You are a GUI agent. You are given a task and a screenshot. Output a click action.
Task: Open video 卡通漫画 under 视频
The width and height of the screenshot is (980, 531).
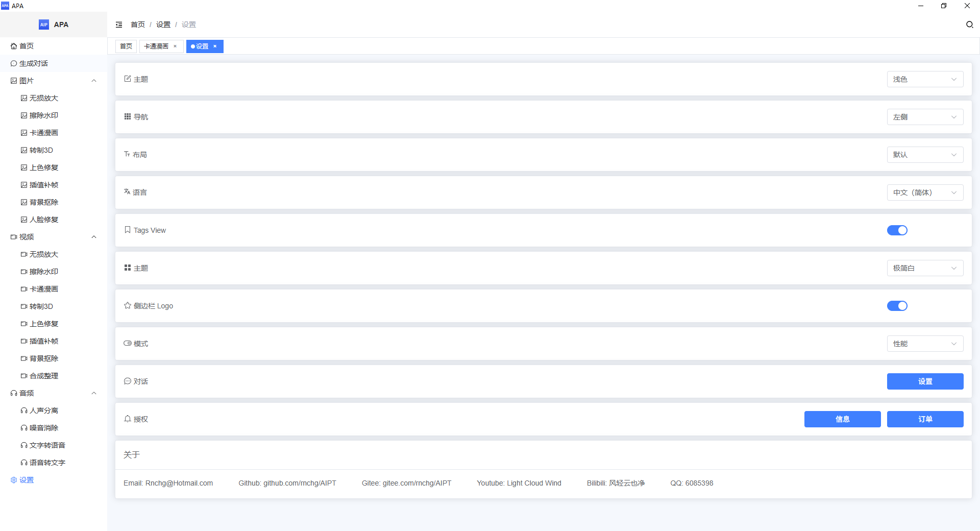click(54, 289)
